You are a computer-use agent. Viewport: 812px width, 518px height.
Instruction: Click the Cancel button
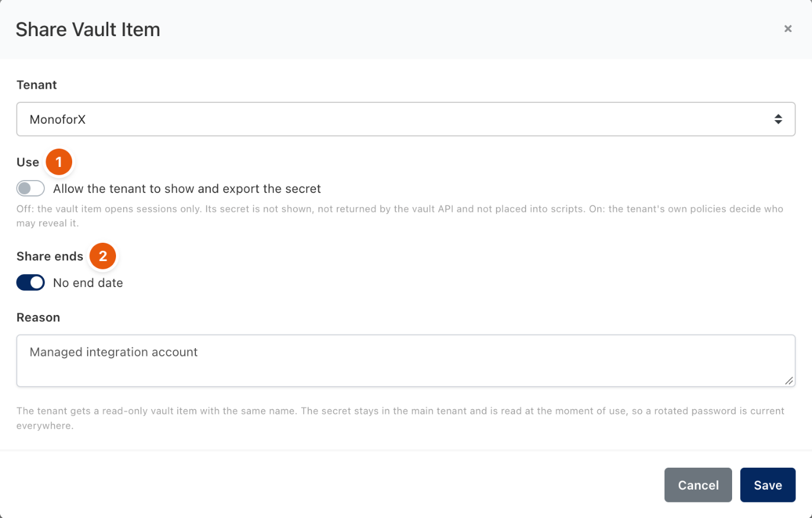(698, 485)
